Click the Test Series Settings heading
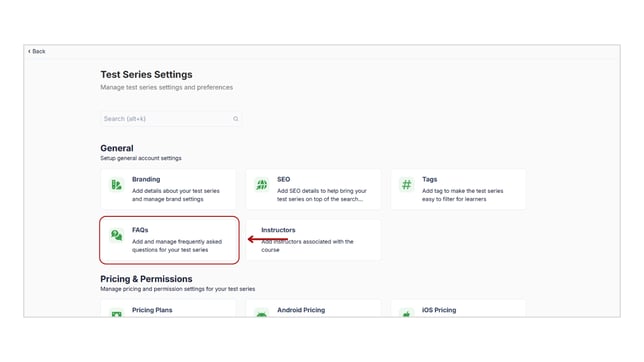The width and height of the screenshot is (644, 362). tap(146, 74)
